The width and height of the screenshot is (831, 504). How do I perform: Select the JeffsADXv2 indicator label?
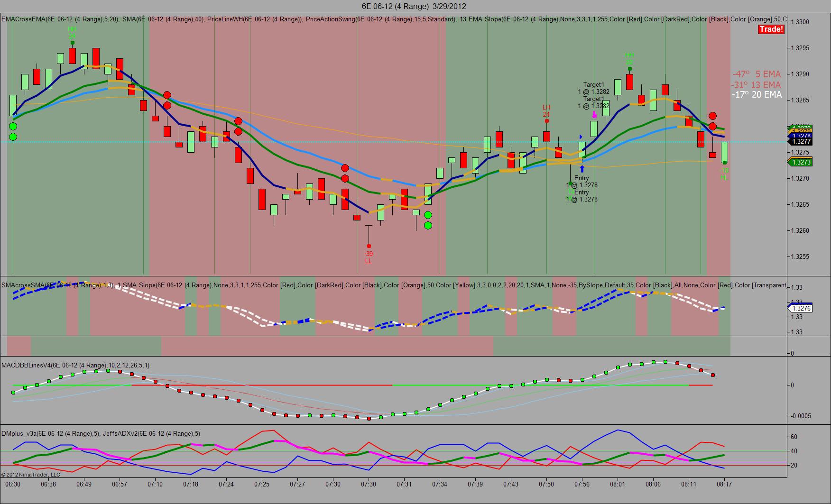(x=151, y=433)
